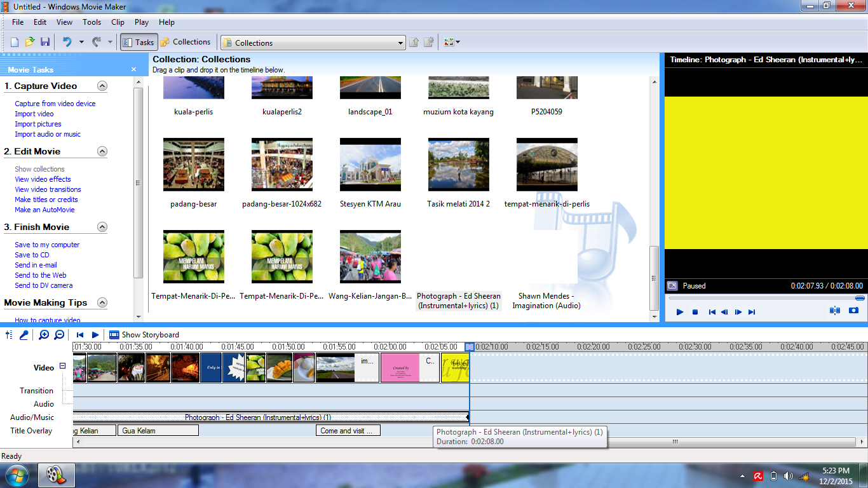Open the View menu

point(64,22)
